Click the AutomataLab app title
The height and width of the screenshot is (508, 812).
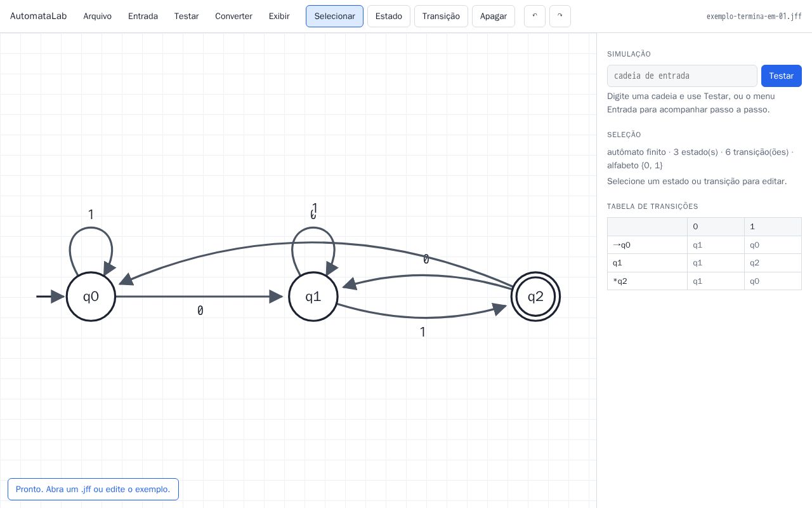[x=38, y=17]
